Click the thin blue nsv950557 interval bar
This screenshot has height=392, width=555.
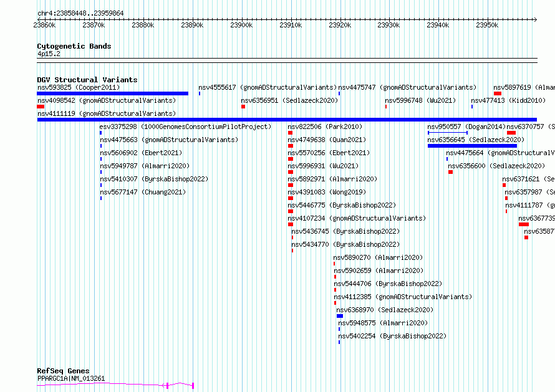(x=448, y=133)
